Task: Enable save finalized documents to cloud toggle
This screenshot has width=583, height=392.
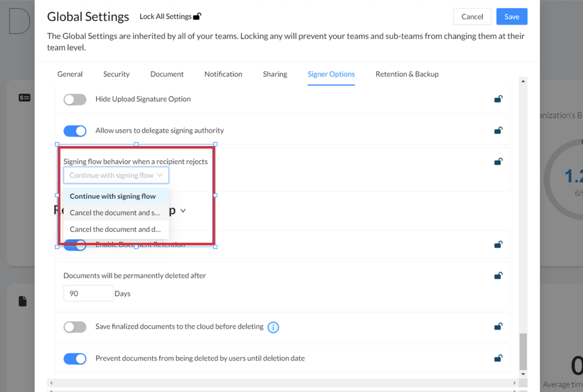Action: pyautogui.click(x=75, y=327)
